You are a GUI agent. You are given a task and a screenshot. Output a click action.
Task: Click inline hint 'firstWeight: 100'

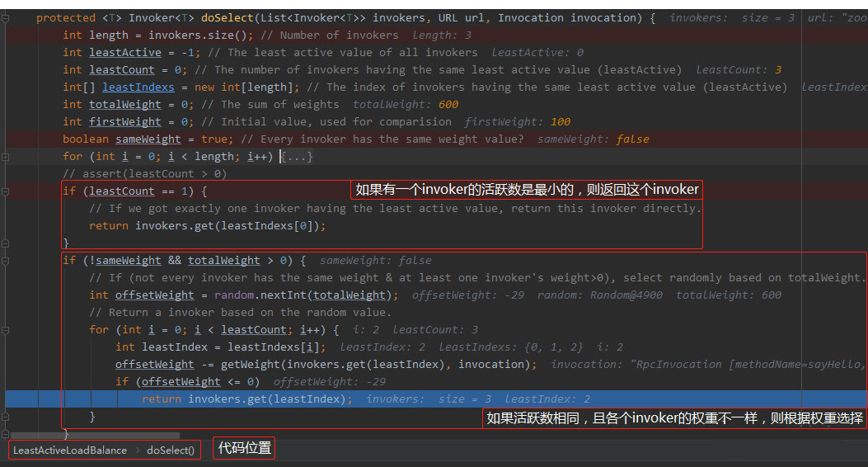click(517, 122)
